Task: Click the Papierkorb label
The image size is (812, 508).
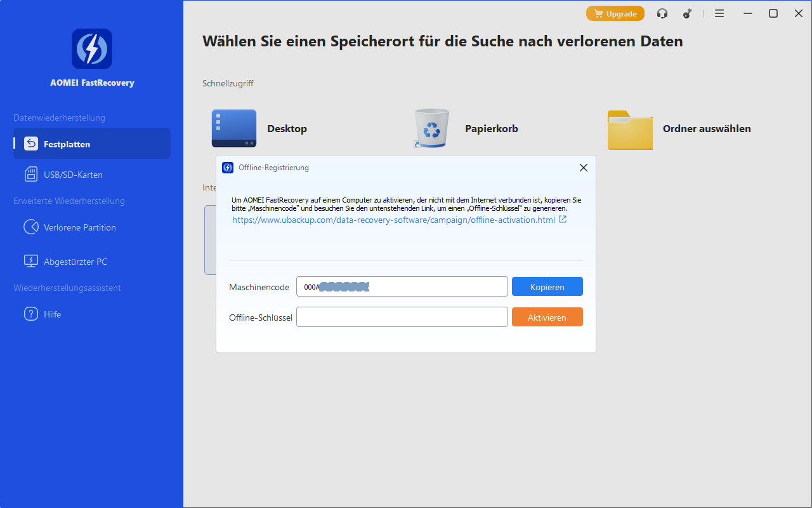Action: tap(492, 128)
